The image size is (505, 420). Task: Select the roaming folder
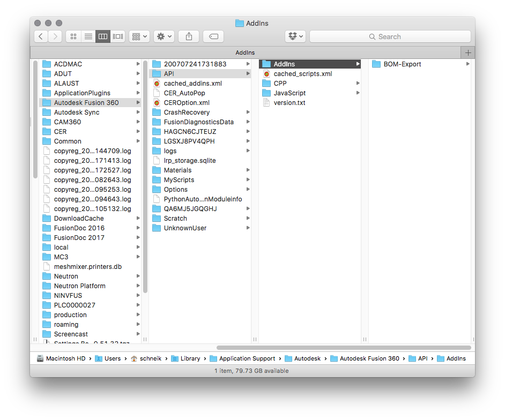[90, 325]
